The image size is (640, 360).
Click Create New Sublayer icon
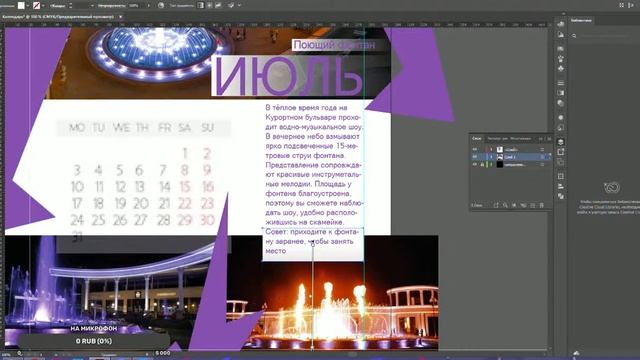click(x=523, y=205)
